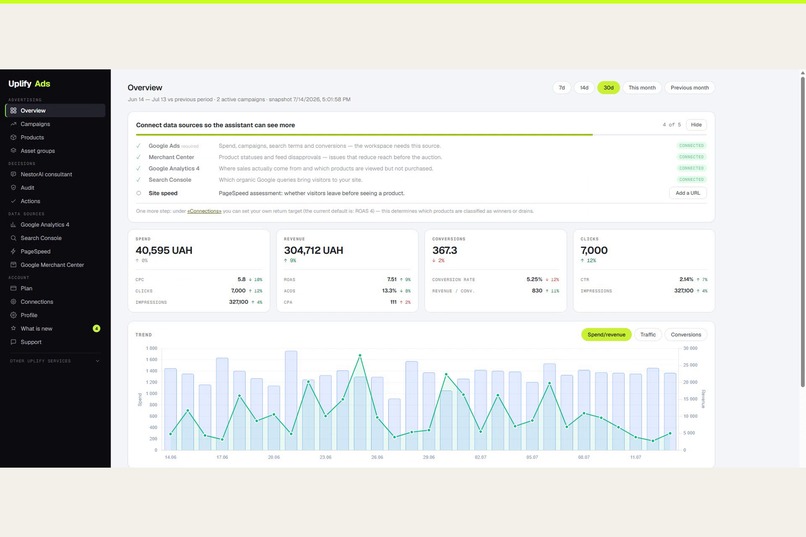Click the Google Analytics 4 row in checklist

(x=421, y=169)
